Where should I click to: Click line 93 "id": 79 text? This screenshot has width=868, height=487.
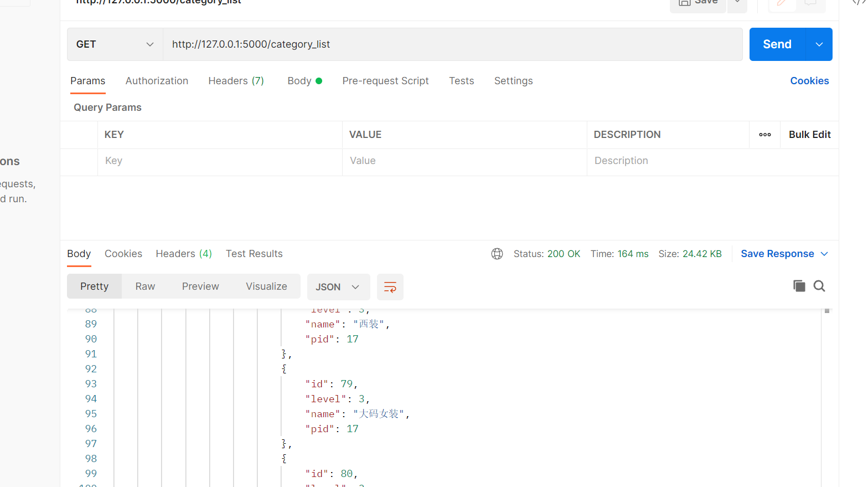tap(332, 384)
